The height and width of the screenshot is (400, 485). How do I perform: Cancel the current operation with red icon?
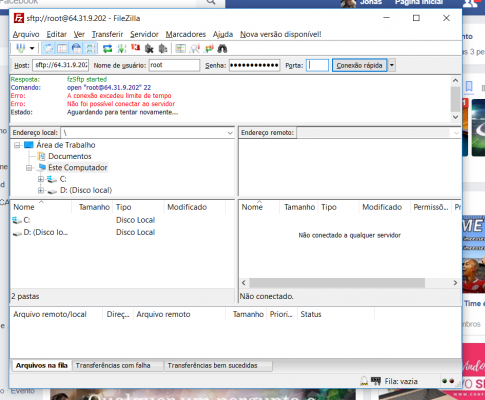tap(135, 48)
